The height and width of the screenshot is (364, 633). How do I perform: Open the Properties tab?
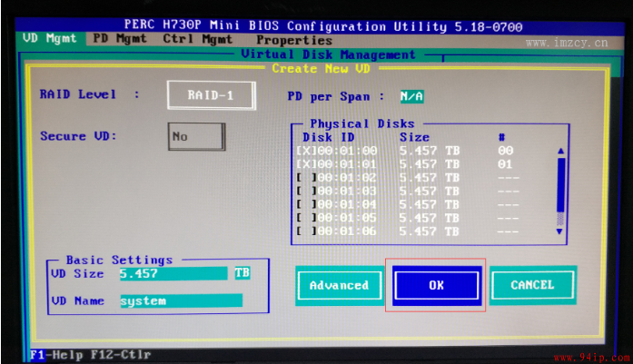(x=294, y=40)
